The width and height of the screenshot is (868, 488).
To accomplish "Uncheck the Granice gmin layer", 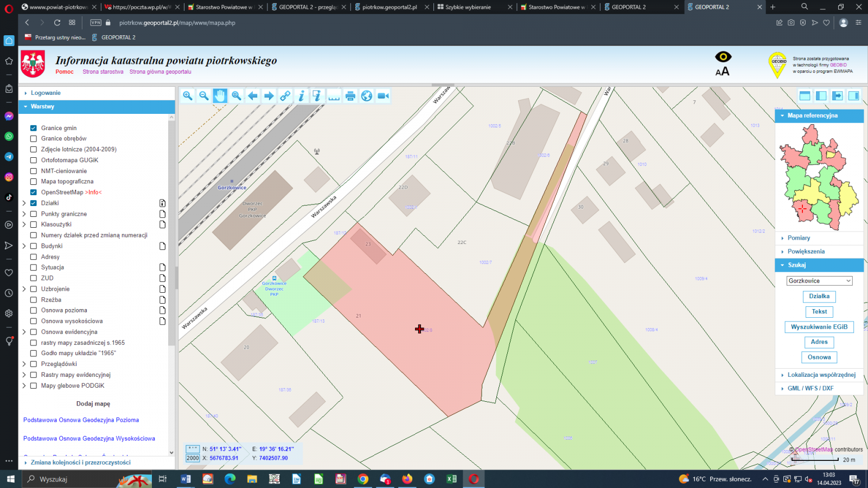I will click(34, 128).
